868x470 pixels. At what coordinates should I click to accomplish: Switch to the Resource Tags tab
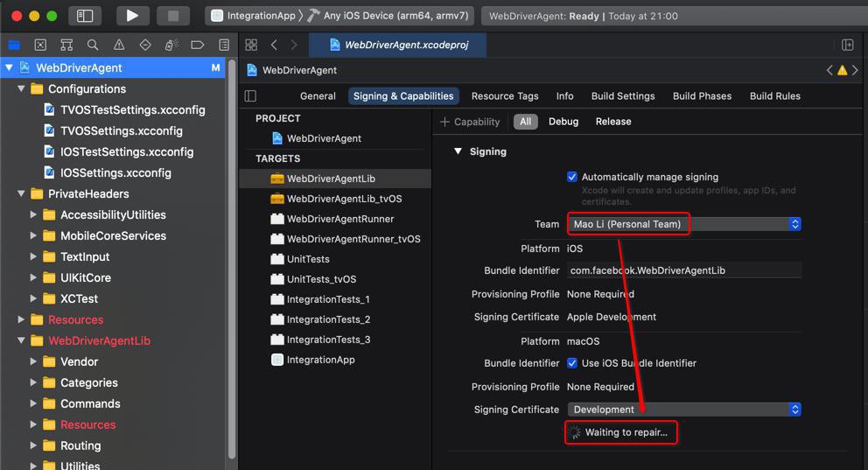click(x=505, y=96)
